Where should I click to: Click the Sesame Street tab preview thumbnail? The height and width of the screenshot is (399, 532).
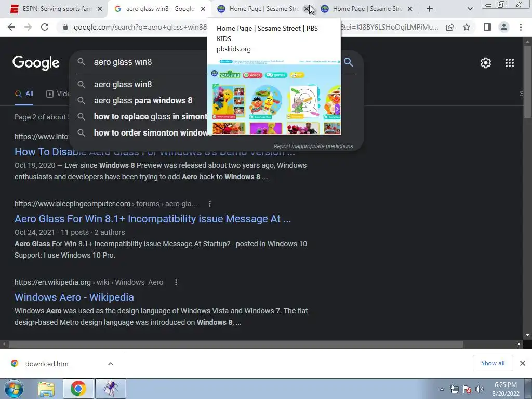click(274, 96)
